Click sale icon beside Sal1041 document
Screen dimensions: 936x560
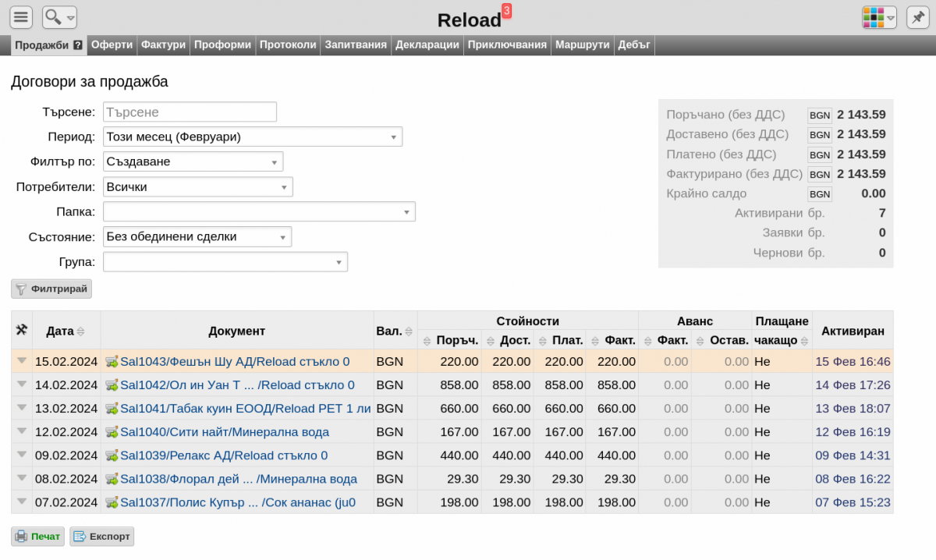pos(112,409)
